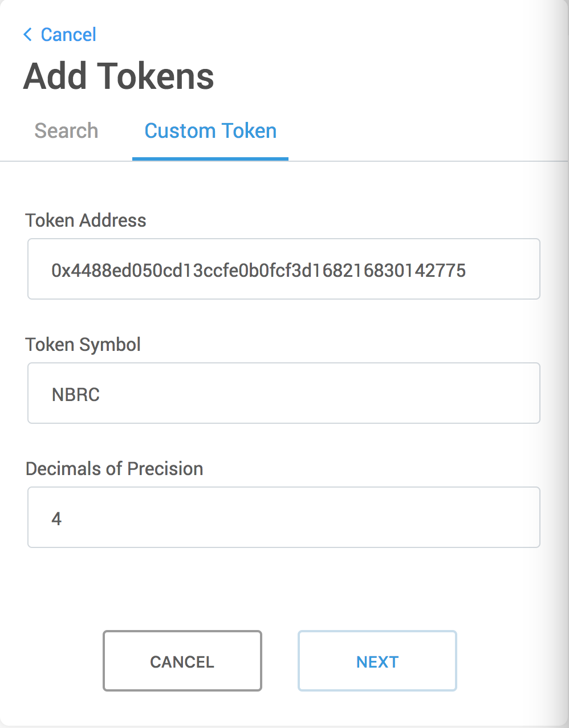Viewport: 569px width, 728px height.
Task: Focus the Token Symbol input field
Action: point(284,394)
